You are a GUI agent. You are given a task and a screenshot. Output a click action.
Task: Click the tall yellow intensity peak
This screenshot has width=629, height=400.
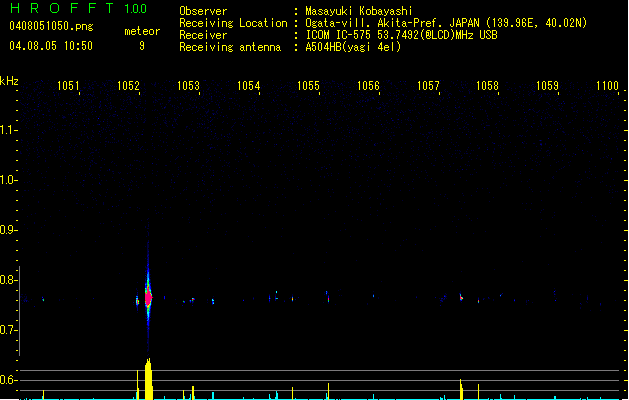pyautogui.click(x=148, y=379)
